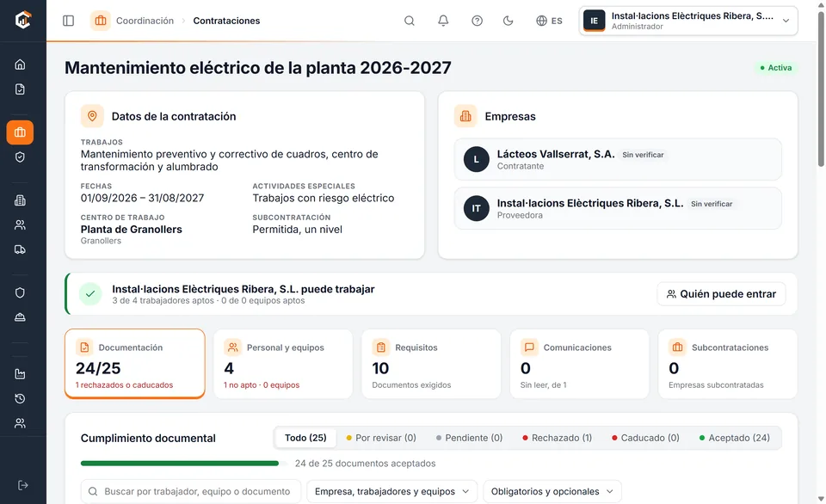Image resolution: width=826 pixels, height=504 pixels.
Task: Go to Coordinación breadcrumb
Action: (x=145, y=21)
